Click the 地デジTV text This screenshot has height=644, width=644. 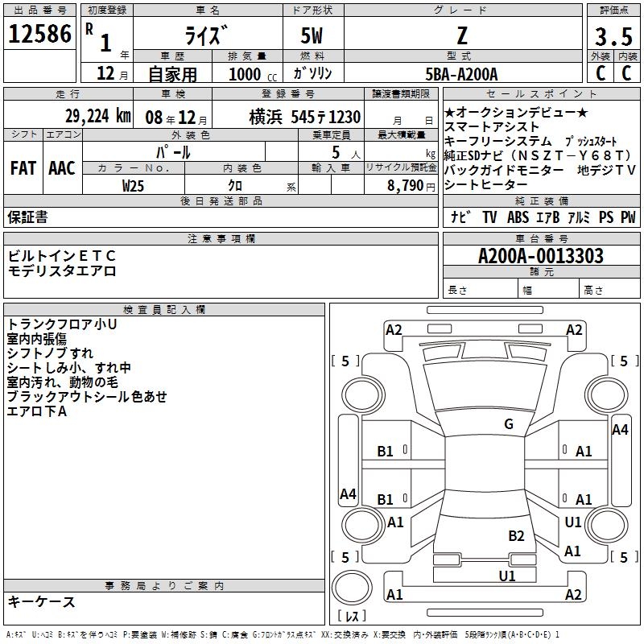point(606,170)
